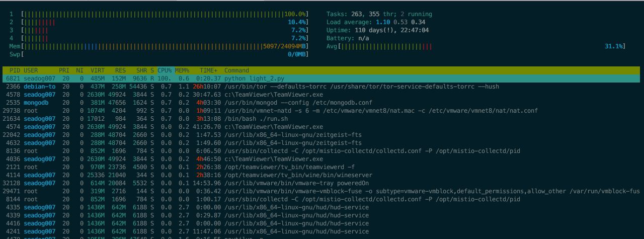Sort by the TIME+ column header

[x=208, y=70]
